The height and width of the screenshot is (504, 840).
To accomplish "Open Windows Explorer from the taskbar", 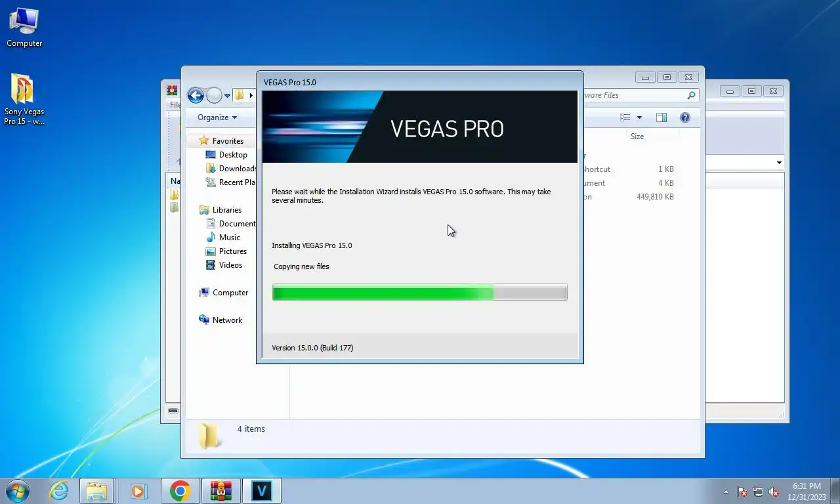I will pos(96,491).
